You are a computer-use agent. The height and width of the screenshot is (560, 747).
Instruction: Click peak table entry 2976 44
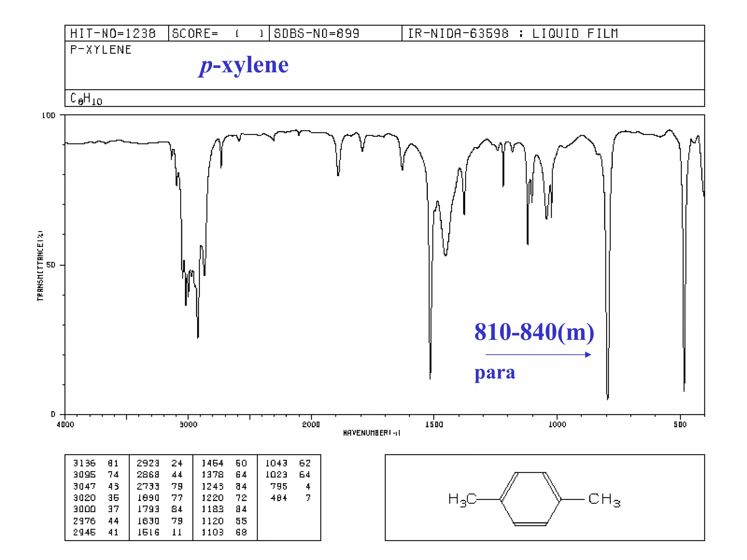[x=96, y=521]
